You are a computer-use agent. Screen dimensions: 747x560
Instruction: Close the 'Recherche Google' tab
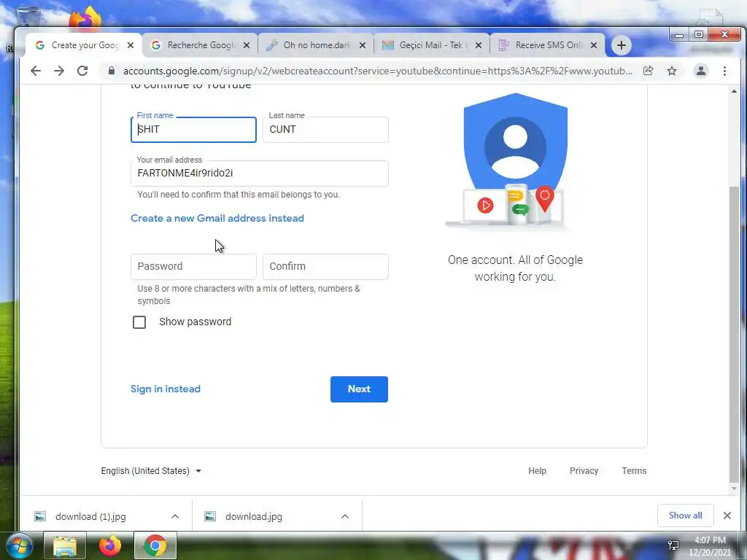247,45
